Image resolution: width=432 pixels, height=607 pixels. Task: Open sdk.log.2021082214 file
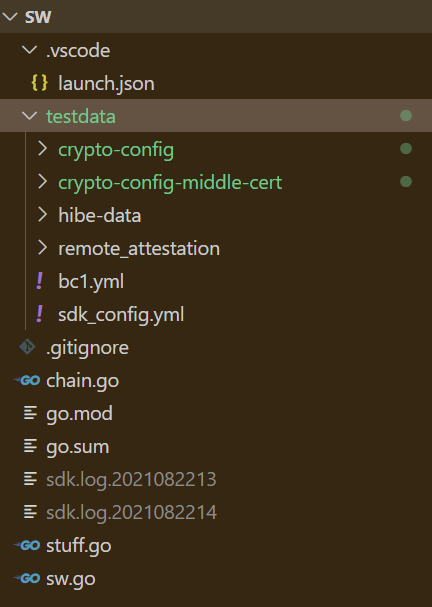coord(216,512)
